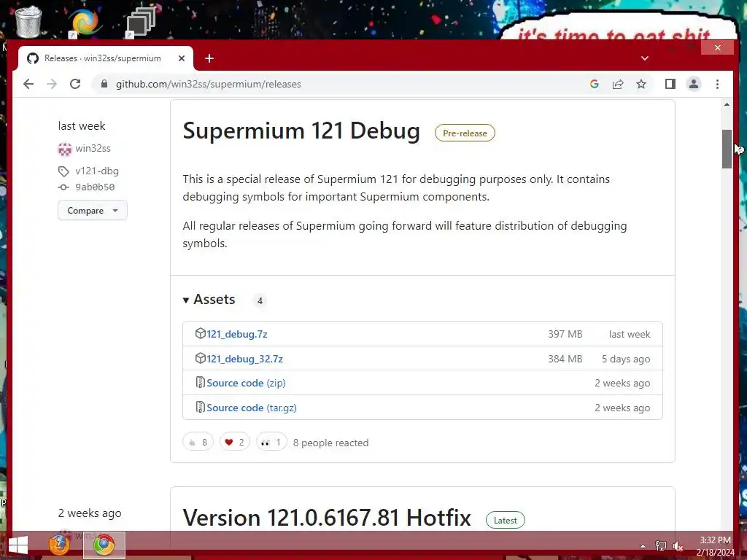Click the package icon beside 121_debug.7z

click(x=200, y=333)
